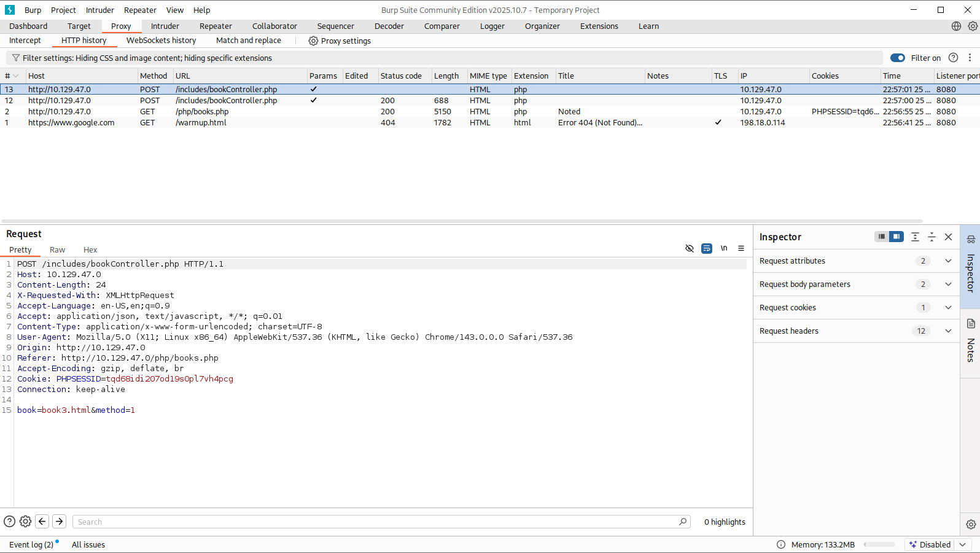Viewport: 980px width, 553px height.
Task: Click the \n newline display icon
Action: tap(724, 248)
